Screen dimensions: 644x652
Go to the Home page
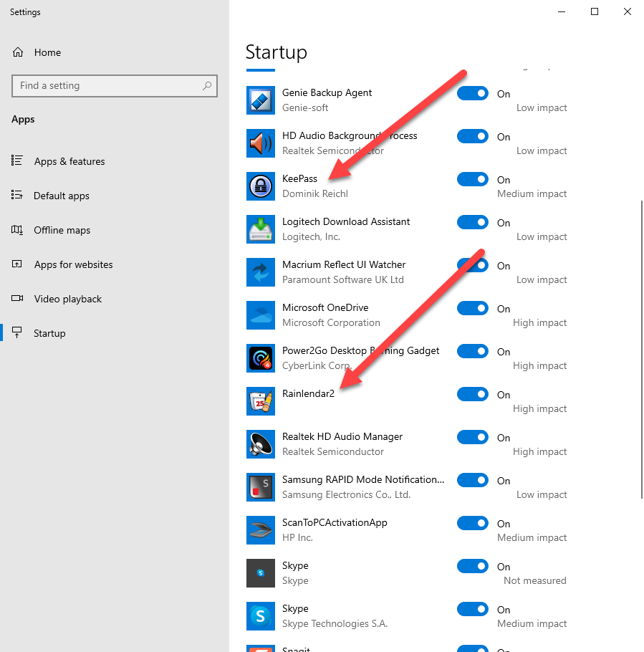(x=47, y=52)
